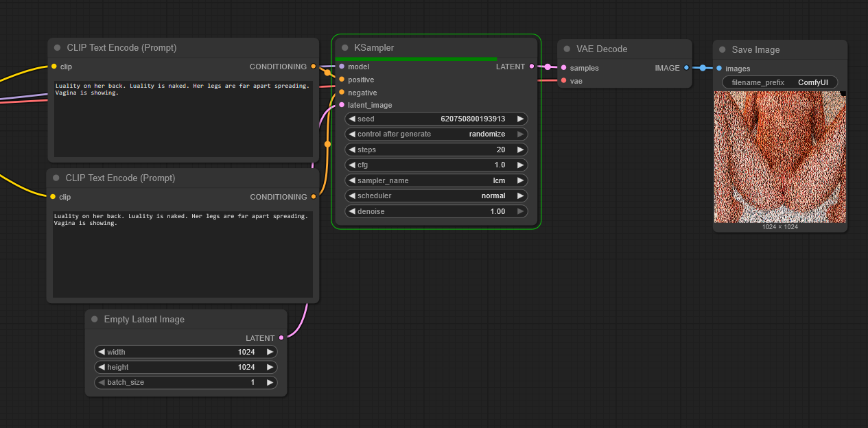Increase height on Empty Latent Image

pos(270,367)
